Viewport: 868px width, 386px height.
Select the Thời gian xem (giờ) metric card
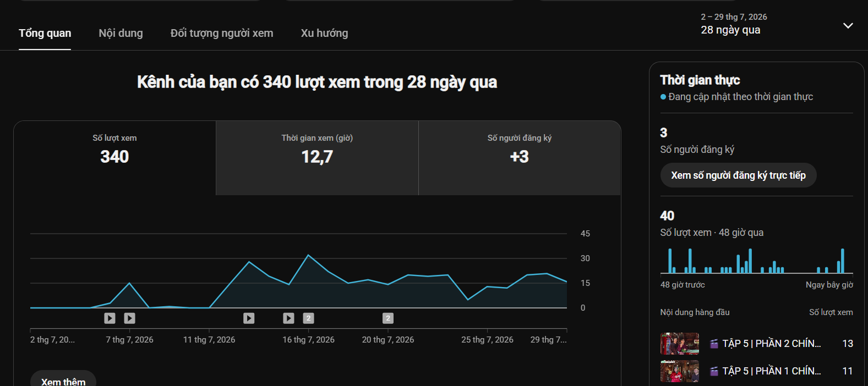tap(317, 158)
